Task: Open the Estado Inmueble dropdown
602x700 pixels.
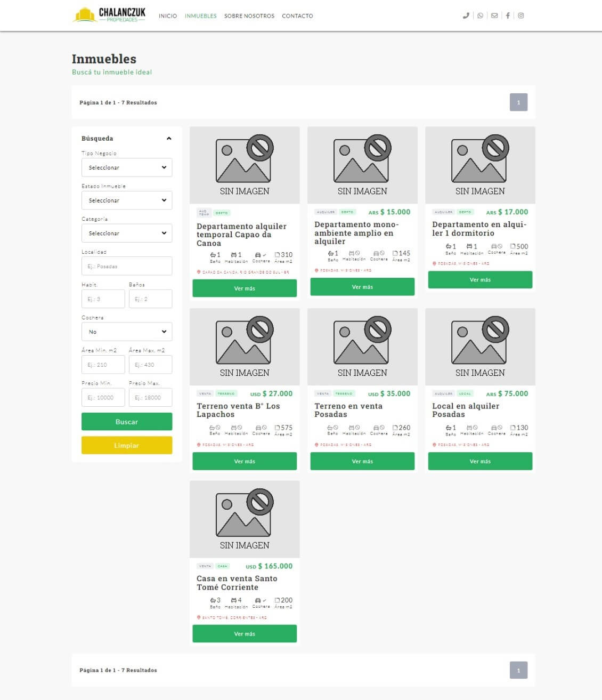Action: tap(127, 200)
